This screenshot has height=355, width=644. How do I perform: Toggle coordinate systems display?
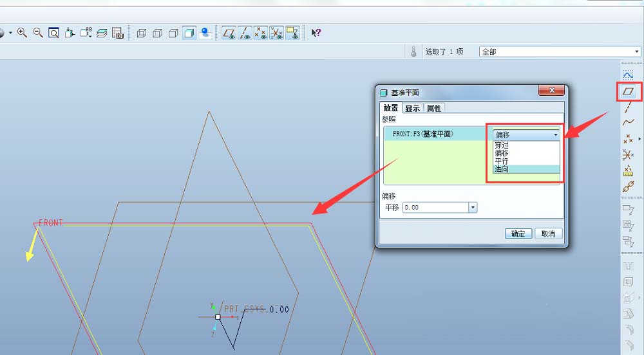[x=276, y=33]
